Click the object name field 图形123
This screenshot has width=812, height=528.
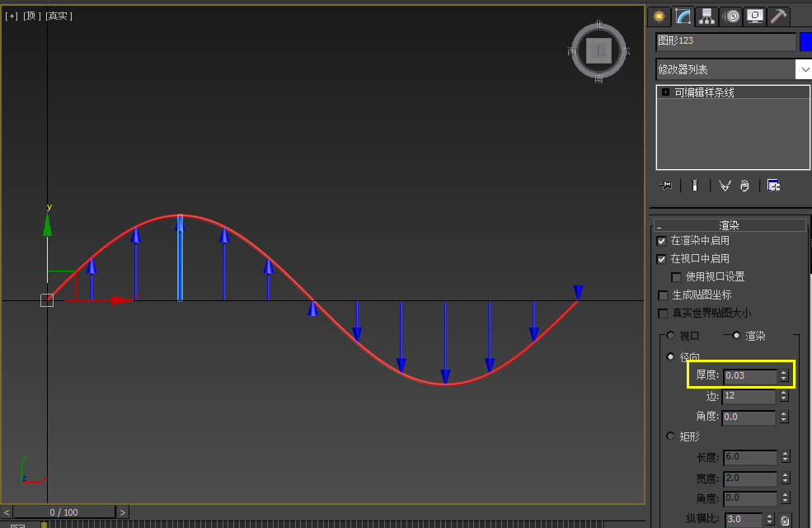click(725, 41)
